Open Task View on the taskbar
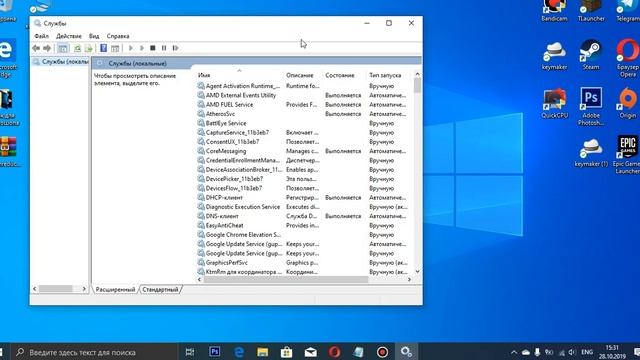The height and width of the screenshot is (360, 640). 190,352
